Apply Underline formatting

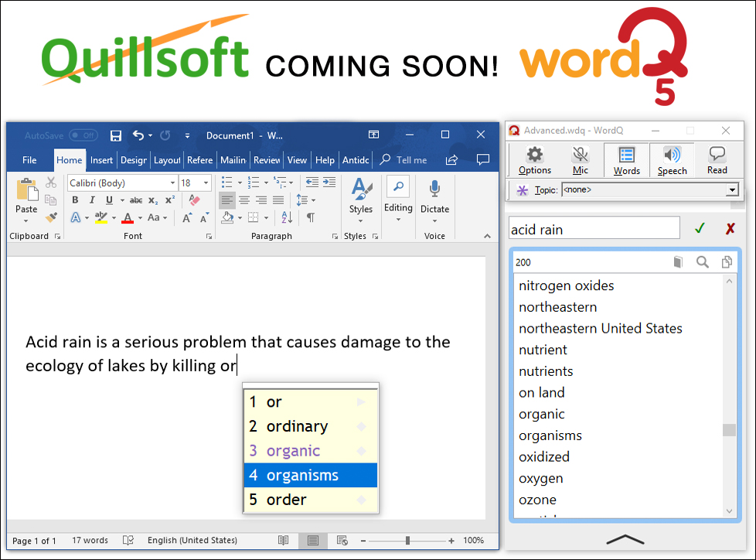[x=110, y=200]
